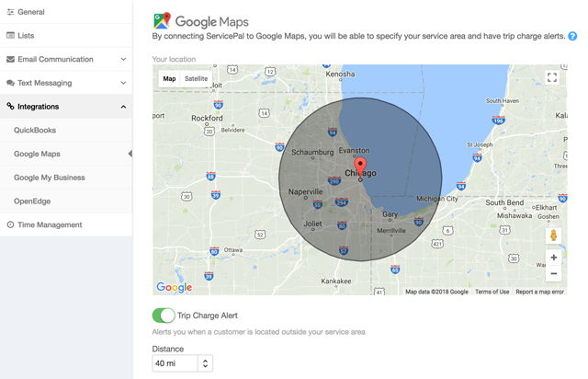The width and height of the screenshot is (588, 379).
Task: Click the Trip Charge Alert label text
Action: (208, 316)
